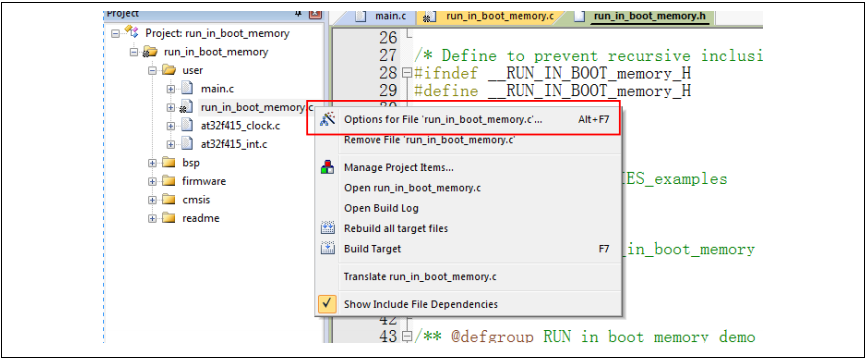
Task: Click the readme folder icon
Action: click(168, 218)
